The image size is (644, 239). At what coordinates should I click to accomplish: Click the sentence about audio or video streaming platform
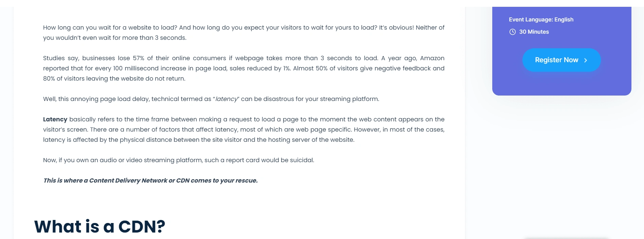click(179, 160)
